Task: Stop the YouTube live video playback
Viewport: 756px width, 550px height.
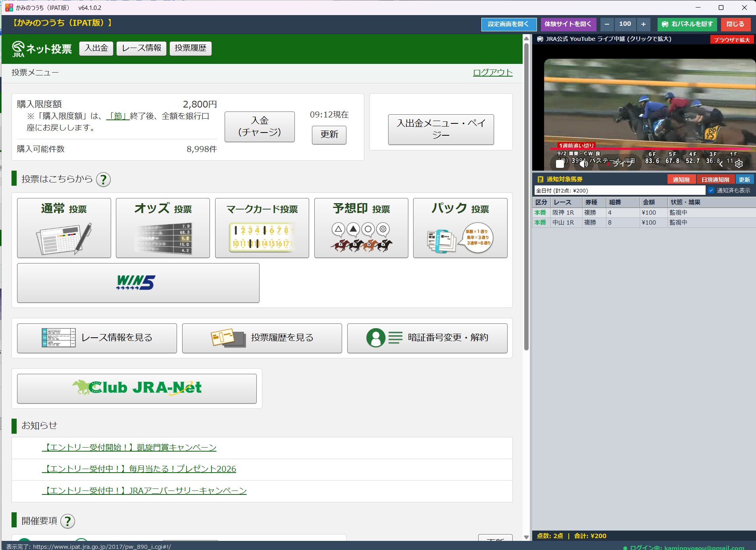Action: pos(560,163)
